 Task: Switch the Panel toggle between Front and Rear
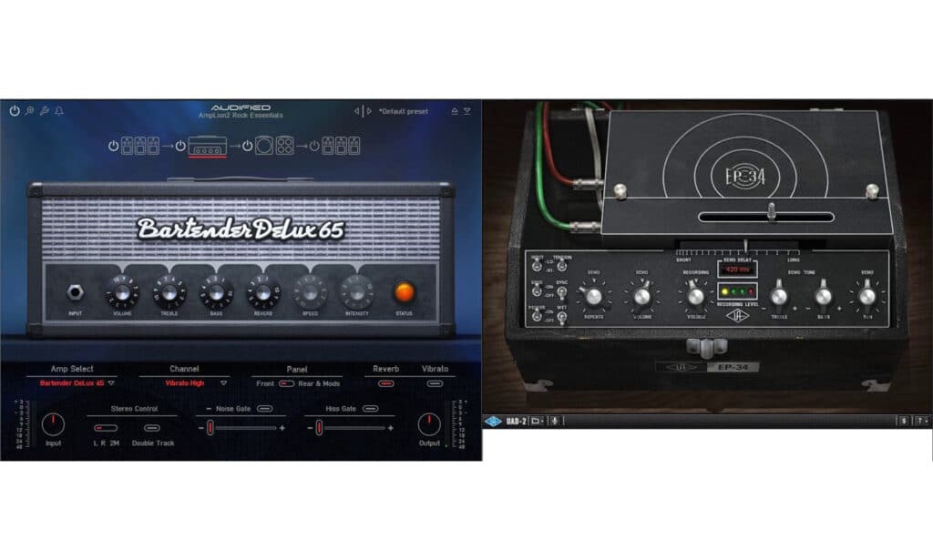[286, 384]
